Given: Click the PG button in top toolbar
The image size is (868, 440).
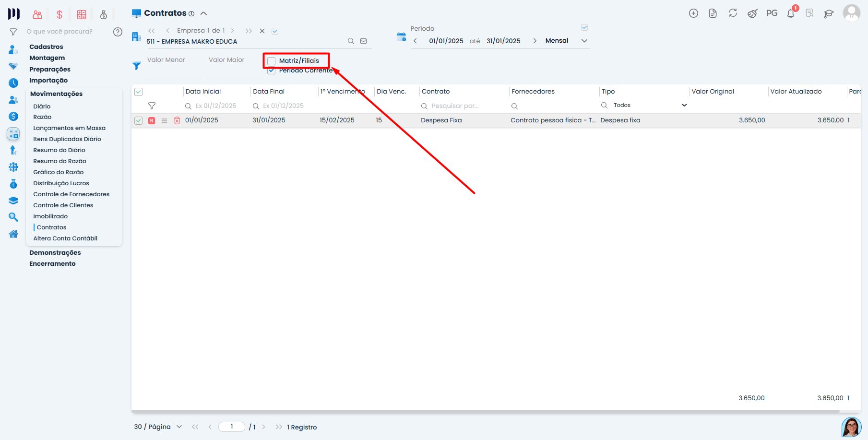Looking at the screenshot, I should click(772, 13).
